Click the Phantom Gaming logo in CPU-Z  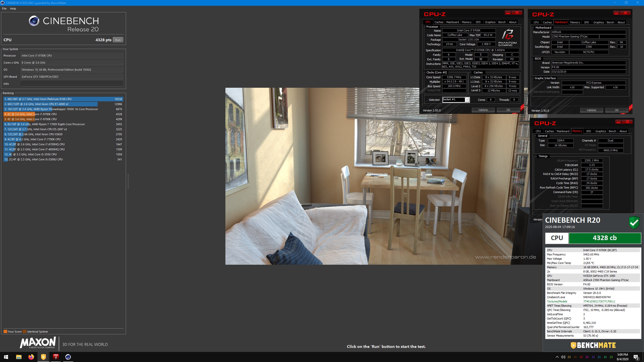(507, 37)
